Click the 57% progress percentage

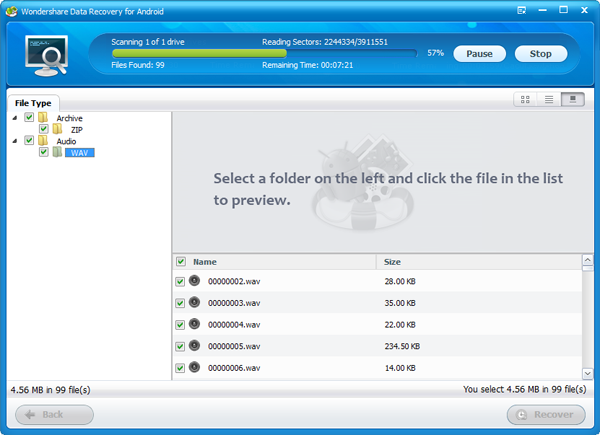435,53
